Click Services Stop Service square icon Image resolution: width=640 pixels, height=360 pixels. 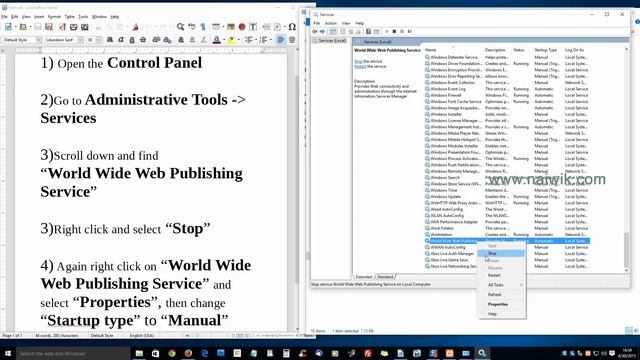(394, 31)
